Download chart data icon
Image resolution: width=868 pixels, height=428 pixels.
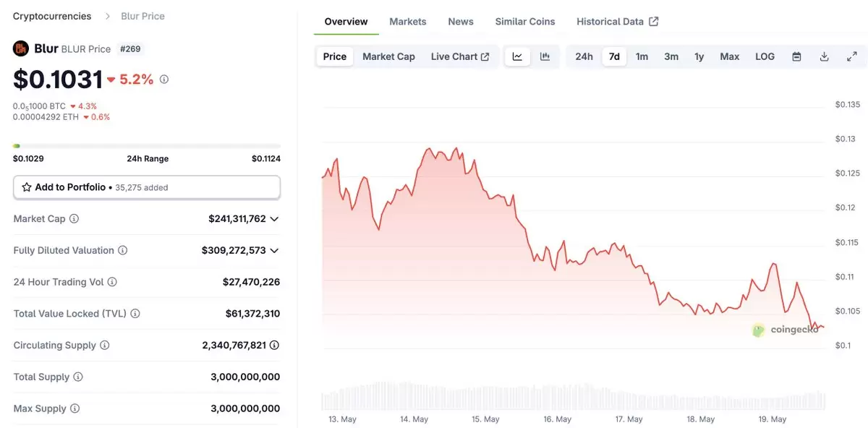pos(824,56)
